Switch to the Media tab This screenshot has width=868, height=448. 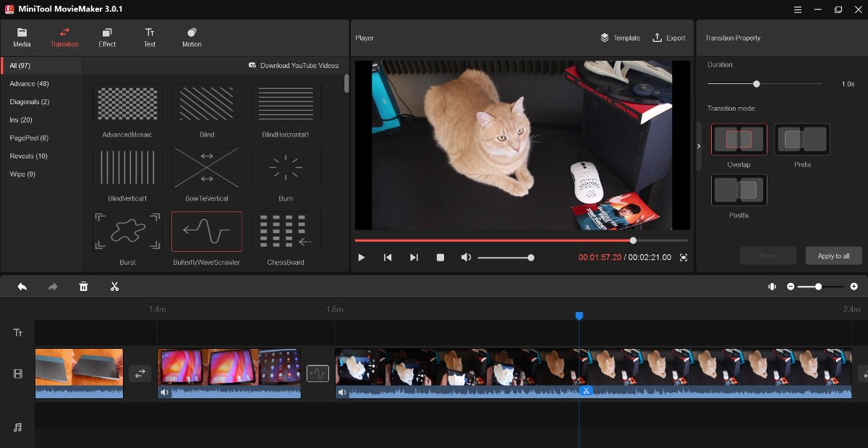click(x=22, y=37)
